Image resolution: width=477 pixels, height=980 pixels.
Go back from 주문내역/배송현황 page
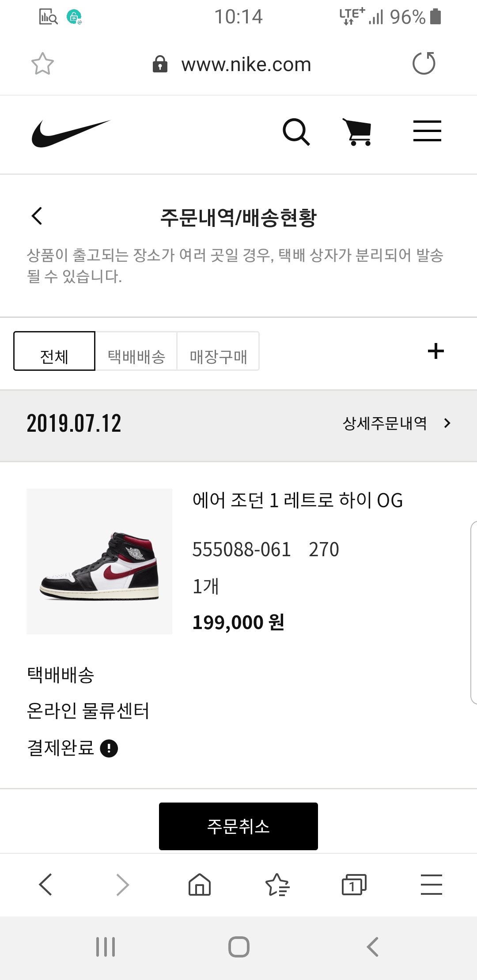tap(37, 216)
